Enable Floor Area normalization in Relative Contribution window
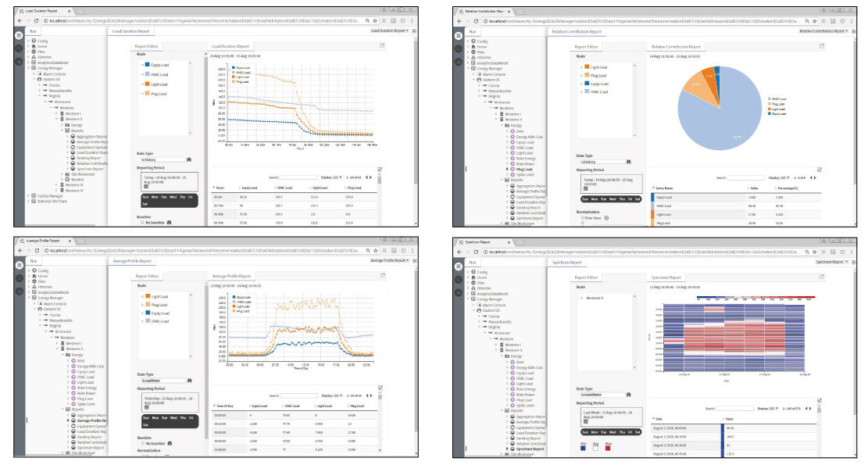Image resolution: width=868 pixels, height=465 pixels. (x=582, y=218)
